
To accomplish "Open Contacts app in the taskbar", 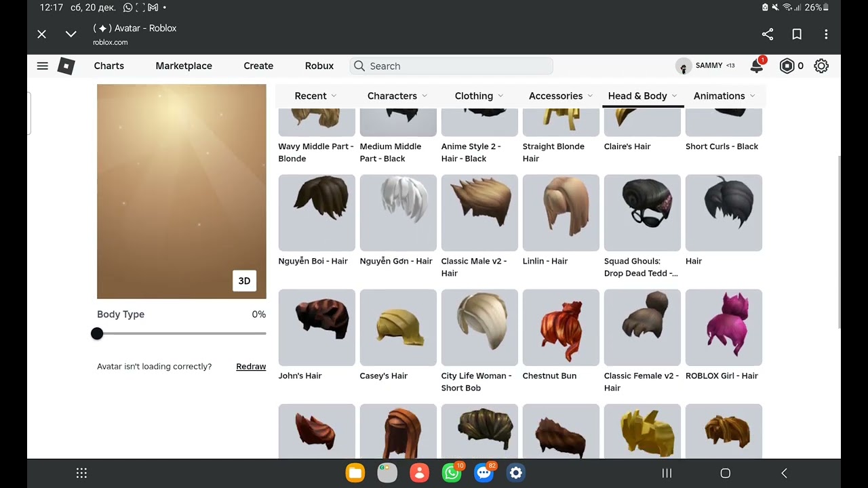I will [420, 473].
